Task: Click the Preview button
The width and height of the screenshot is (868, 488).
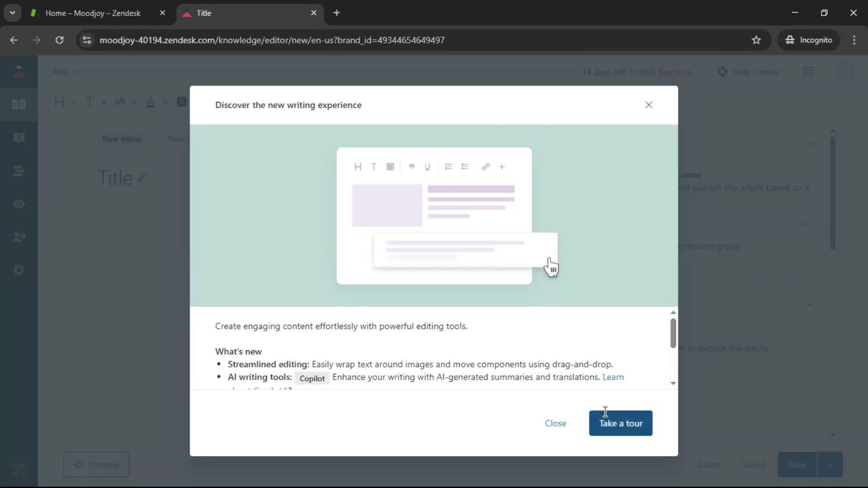Action: (x=96, y=465)
